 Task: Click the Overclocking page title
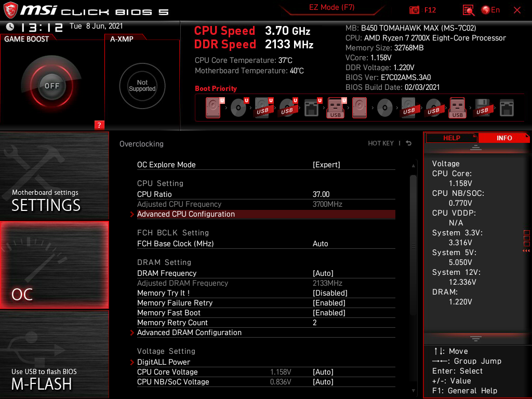(x=141, y=144)
